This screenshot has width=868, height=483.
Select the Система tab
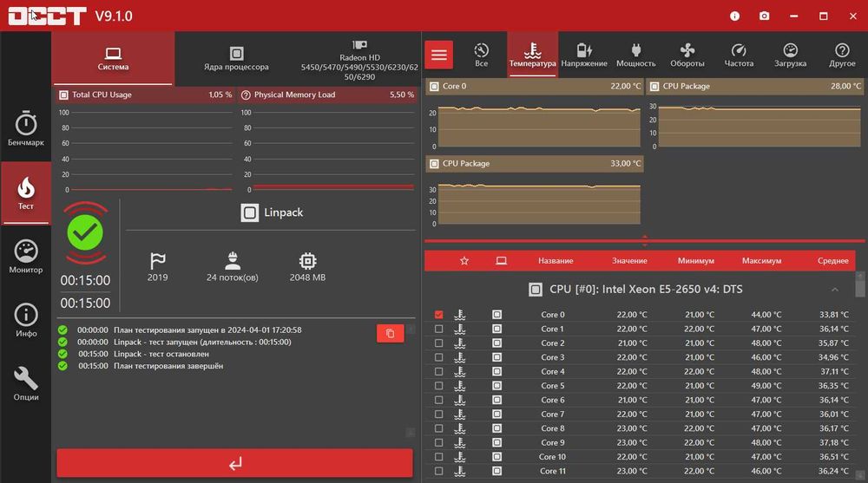[113, 59]
